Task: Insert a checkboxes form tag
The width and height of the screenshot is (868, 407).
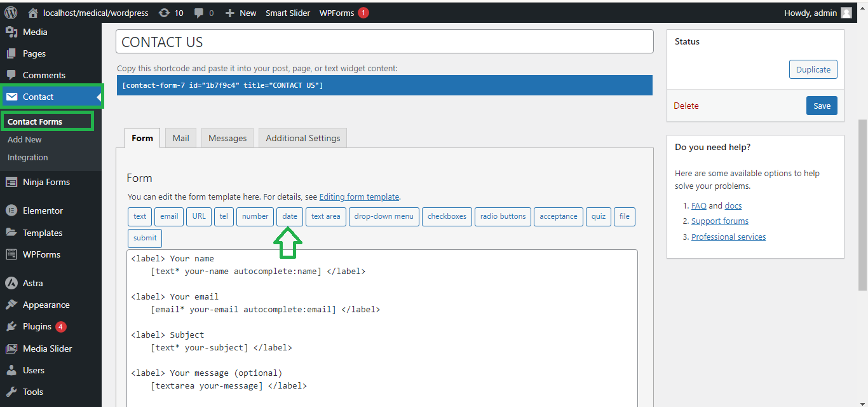Action: (447, 216)
